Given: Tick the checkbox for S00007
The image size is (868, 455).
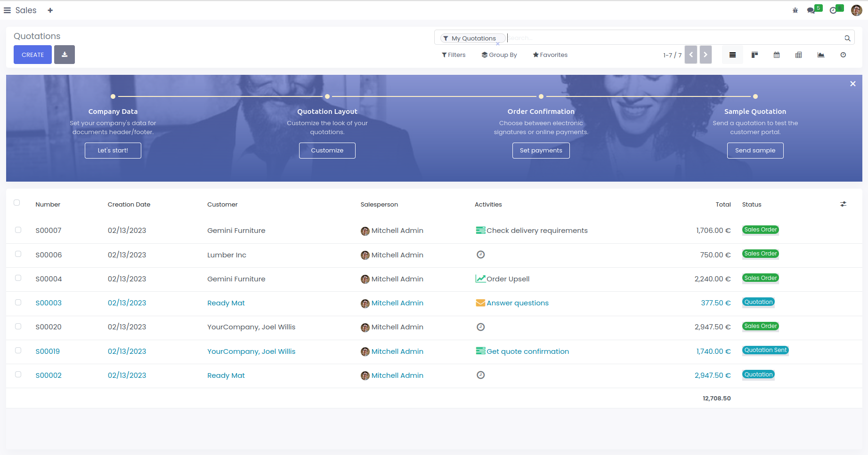Looking at the screenshot, I should pyautogui.click(x=18, y=230).
